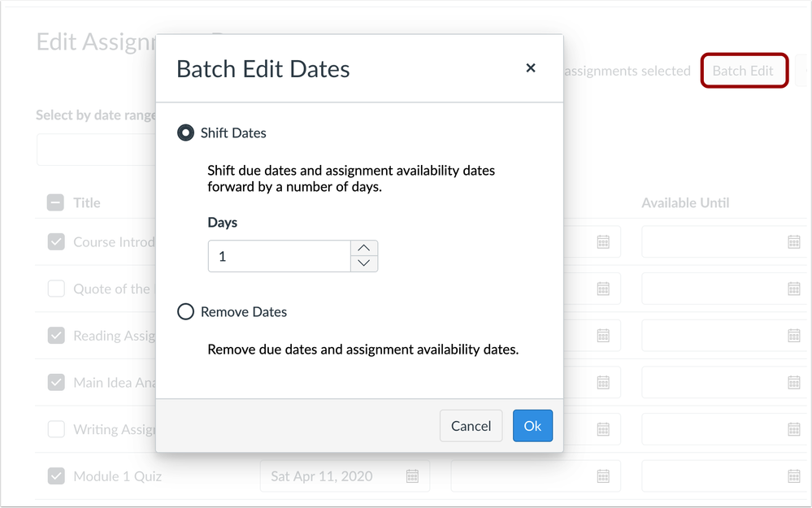Open calendar in Module 1 Quiz Available Until field
The image size is (812, 508).
coord(795,476)
